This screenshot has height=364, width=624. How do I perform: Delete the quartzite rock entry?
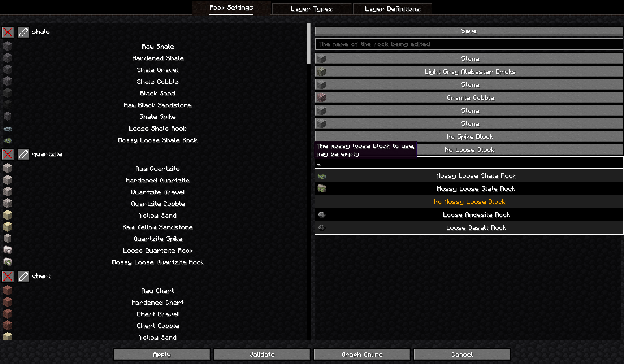coord(8,154)
